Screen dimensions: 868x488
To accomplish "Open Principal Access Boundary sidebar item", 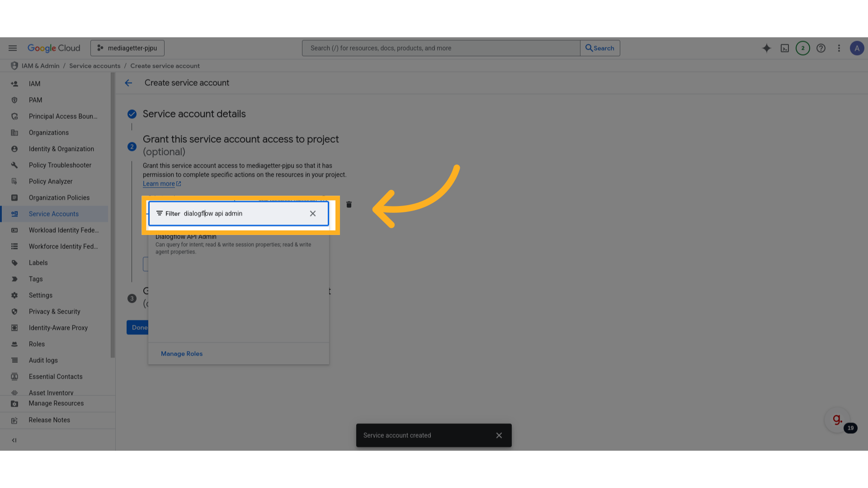I will tap(54, 116).
